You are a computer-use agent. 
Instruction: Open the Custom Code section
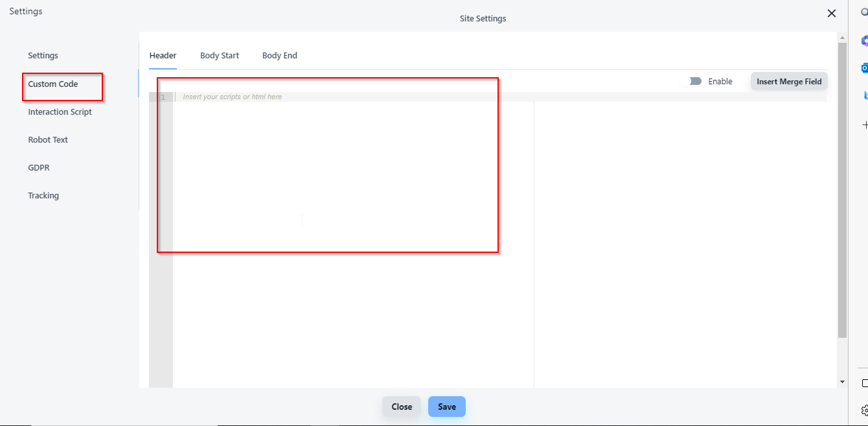point(53,84)
